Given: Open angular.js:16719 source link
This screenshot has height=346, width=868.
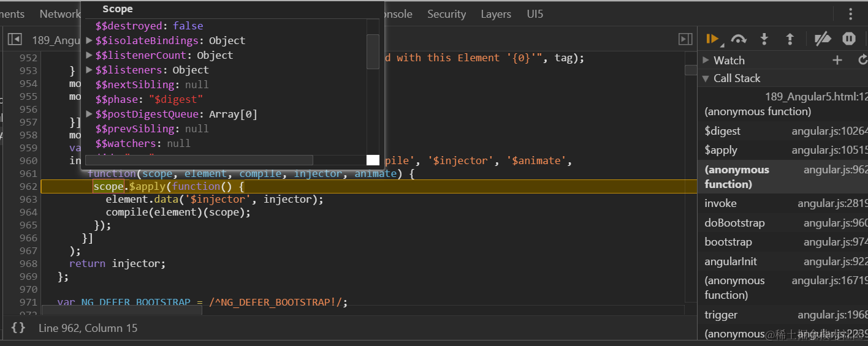Looking at the screenshot, I should [829, 280].
